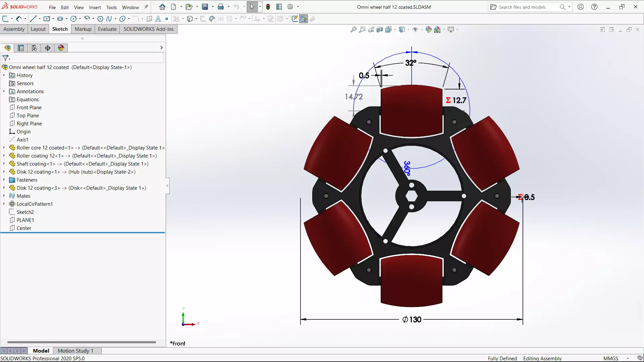
Task: Open the Markup tab
Action: [x=83, y=29]
